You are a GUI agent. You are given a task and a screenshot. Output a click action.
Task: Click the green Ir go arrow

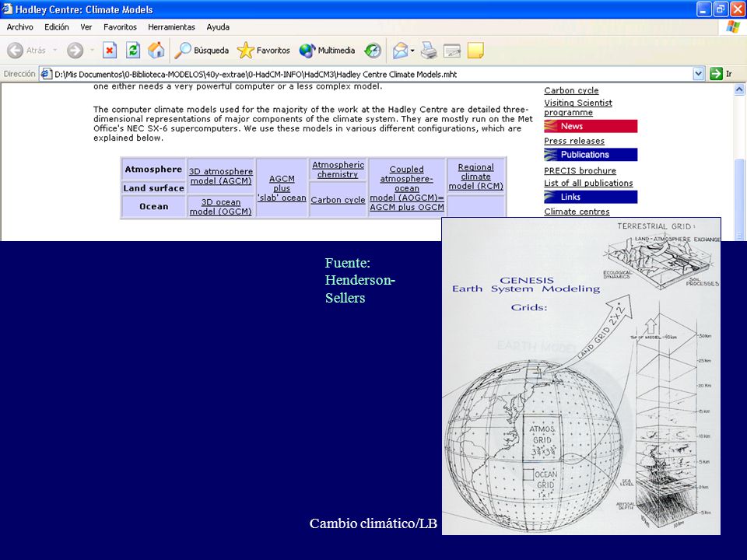[716, 74]
